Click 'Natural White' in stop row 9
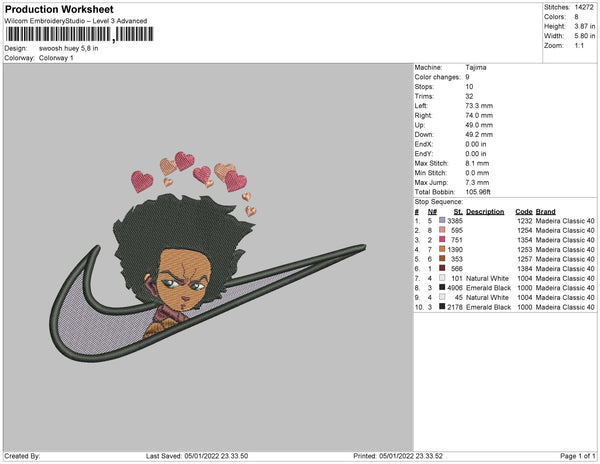 (487, 297)
